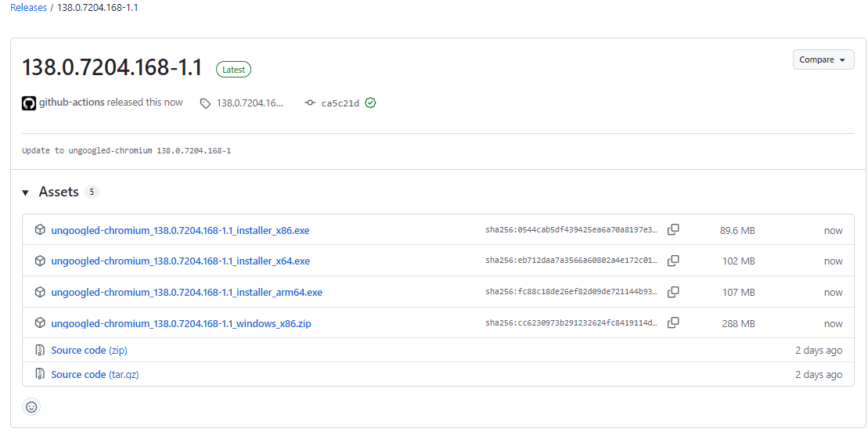868x432 pixels.
Task: Click zip file icon beside Source code (zip)
Action: tap(39, 350)
